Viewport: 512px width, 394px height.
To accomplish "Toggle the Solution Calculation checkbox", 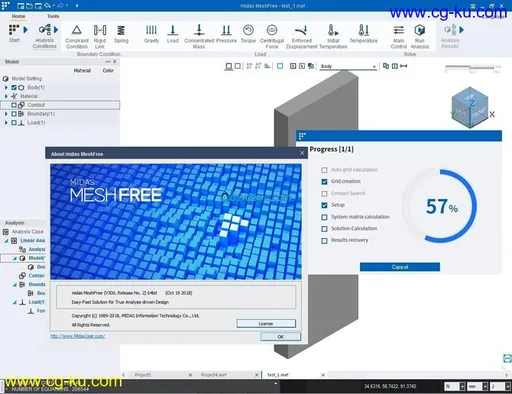I will [324, 229].
